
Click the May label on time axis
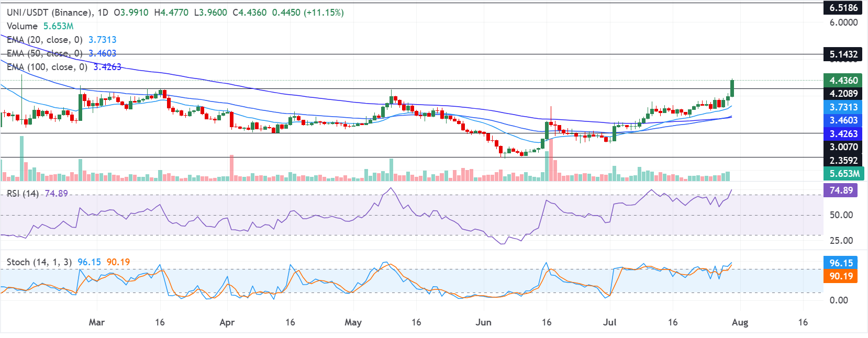coord(353,322)
